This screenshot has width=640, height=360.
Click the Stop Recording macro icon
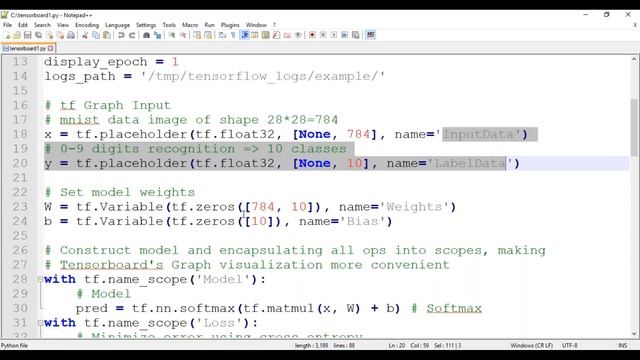pyautogui.click(x=323, y=35)
